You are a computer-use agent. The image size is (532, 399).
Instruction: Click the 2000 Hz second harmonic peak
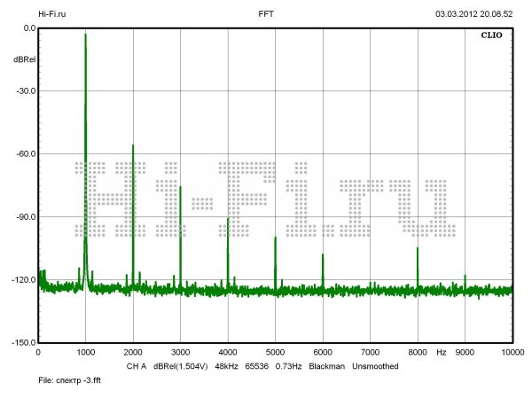click(133, 146)
